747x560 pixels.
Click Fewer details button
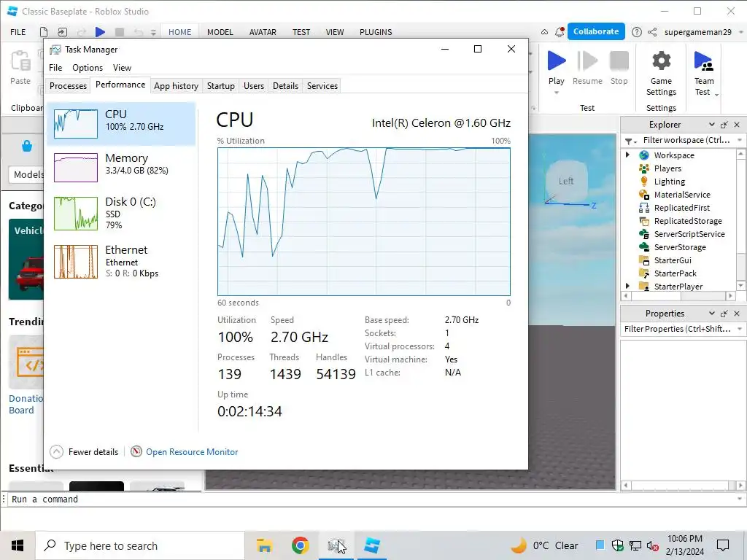(84, 452)
